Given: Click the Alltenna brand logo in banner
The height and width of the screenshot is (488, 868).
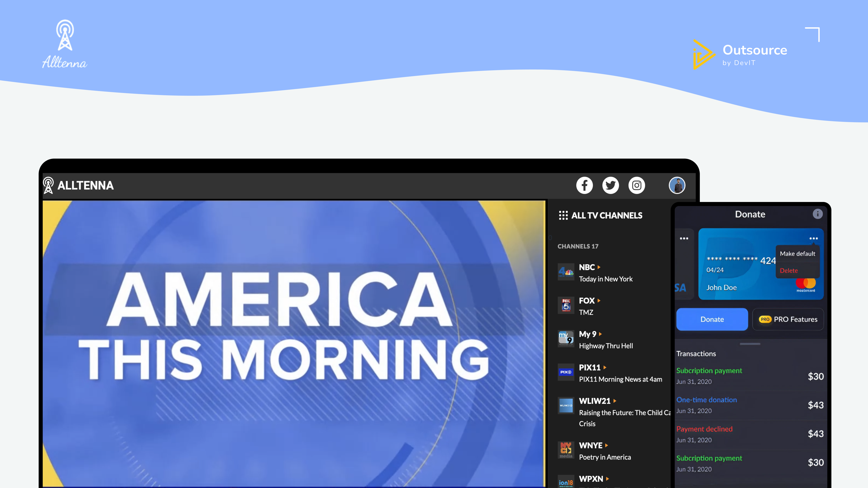Looking at the screenshot, I should click(x=64, y=44).
